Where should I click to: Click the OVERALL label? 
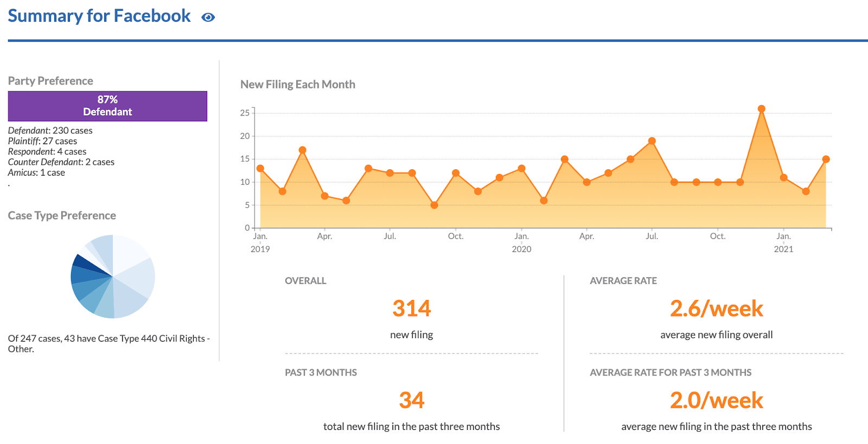pyautogui.click(x=305, y=281)
